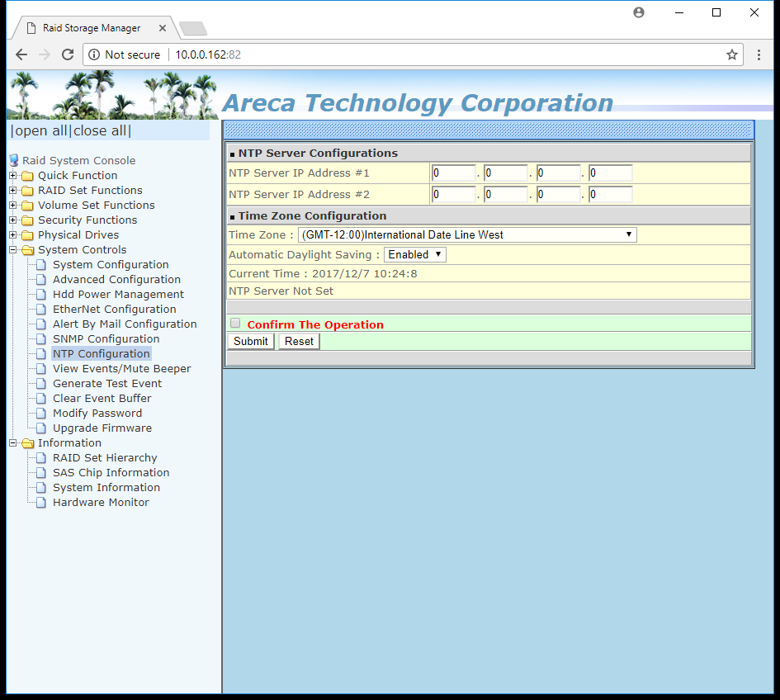Open Automatic Daylight Saving dropdown
The image size is (780, 700).
(x=415, y=255)
